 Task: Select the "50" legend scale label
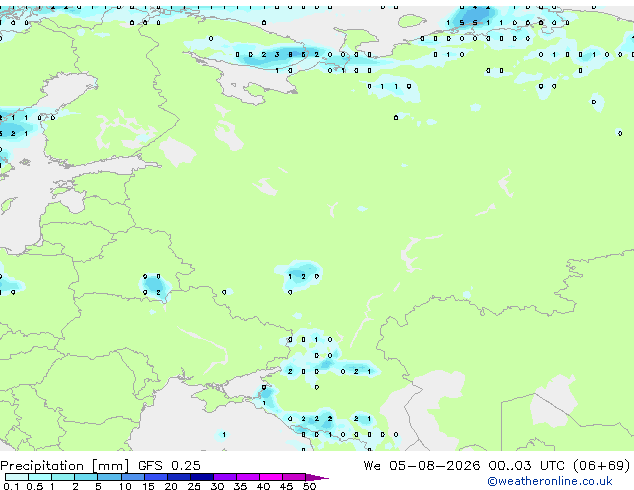click(x=309, y=486)
